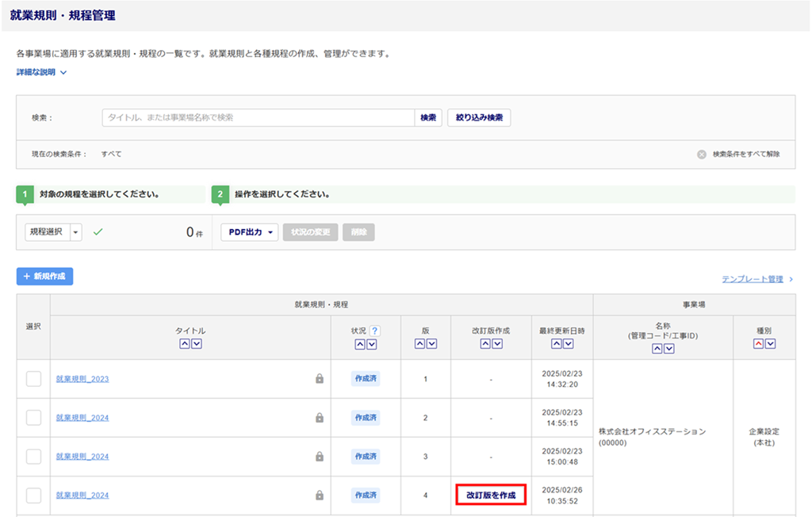
Task: Sort 改訂版作成 column descending
Action: [x=497, y=343]
